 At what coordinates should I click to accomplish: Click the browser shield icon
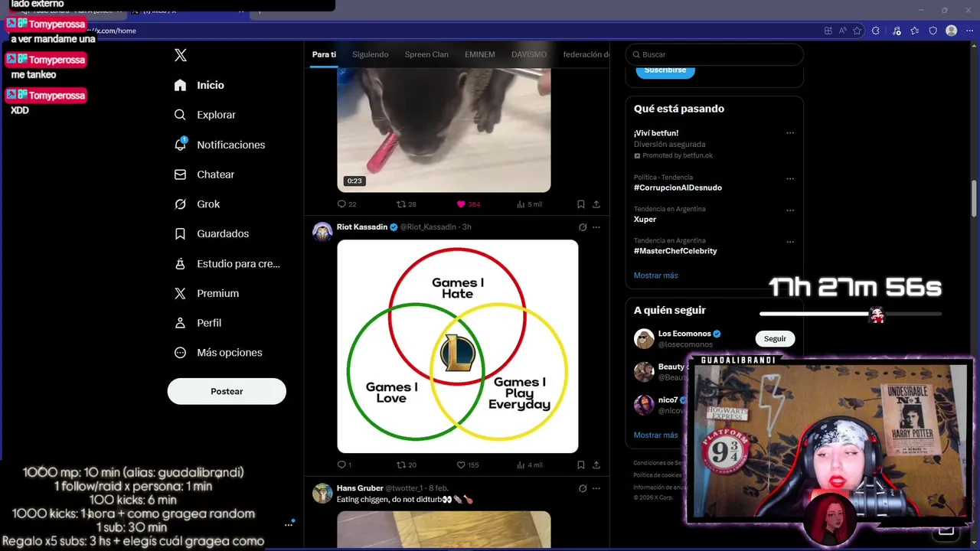(933, 31)
